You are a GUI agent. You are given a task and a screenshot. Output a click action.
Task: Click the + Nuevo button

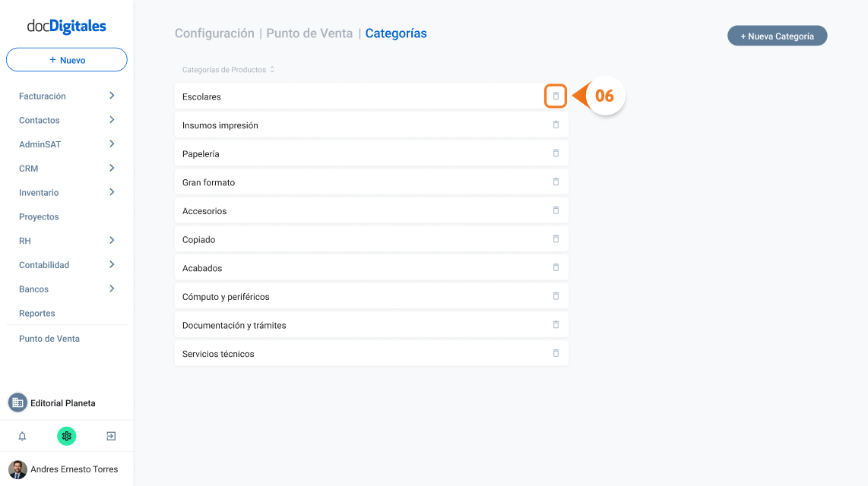point(66,60)
